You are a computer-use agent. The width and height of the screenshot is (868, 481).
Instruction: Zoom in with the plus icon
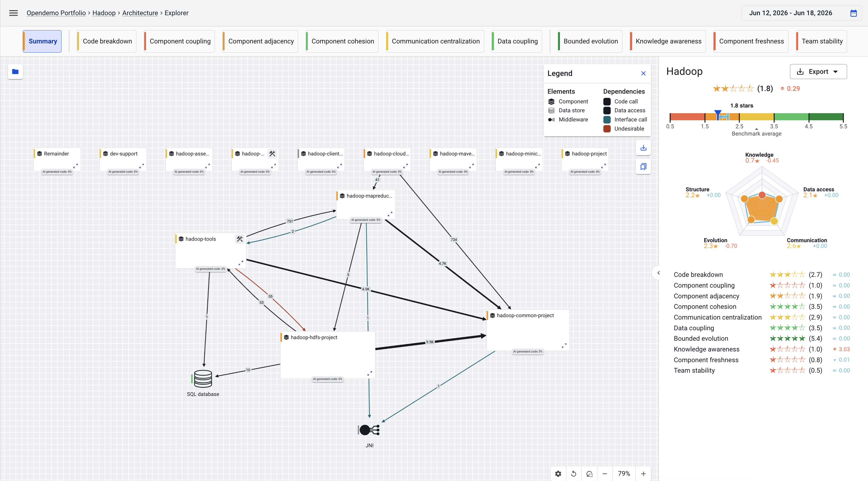643,474
